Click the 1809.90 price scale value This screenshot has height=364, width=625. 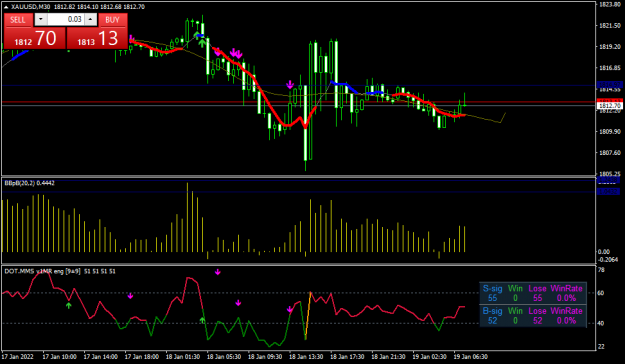point(610,131)
